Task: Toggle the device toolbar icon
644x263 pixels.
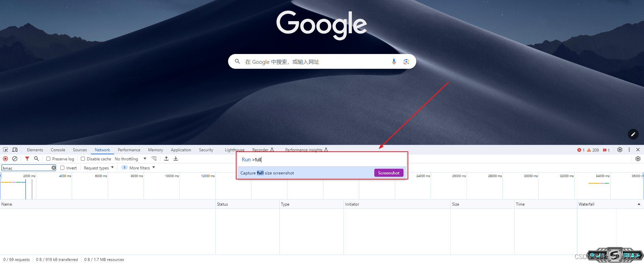Action: 15,150
